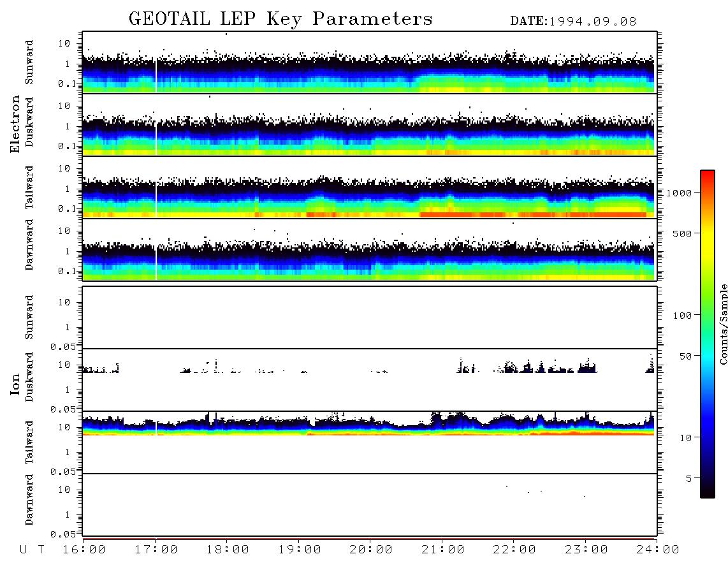
Task: Click the 17:00 time axis label
Action: pos(156,550)
